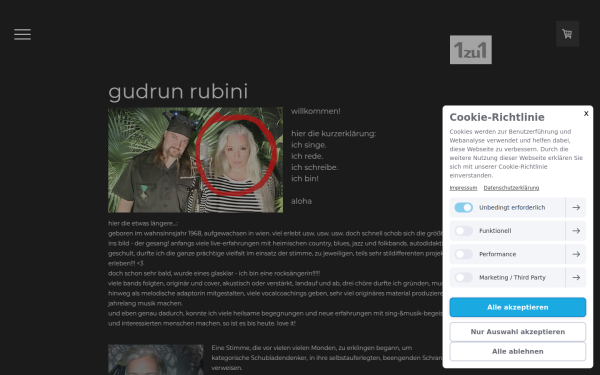600x375 pixels.
Task: Click the portrait thumbnail at page bottom
Action: [156, 359]
